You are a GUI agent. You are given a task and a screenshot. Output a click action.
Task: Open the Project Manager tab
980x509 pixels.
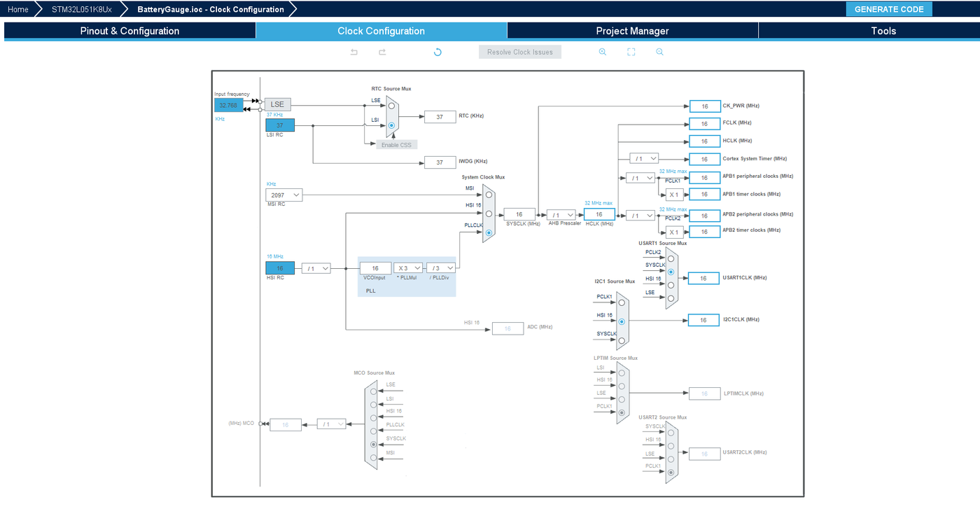[632, 31]
